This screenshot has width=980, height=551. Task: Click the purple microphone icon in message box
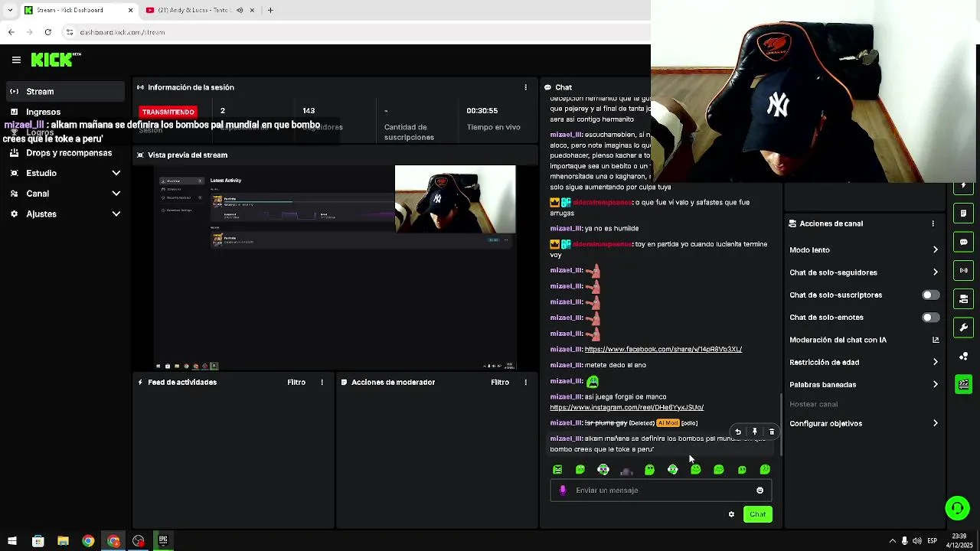pyautogui.click(x=563, y=491)
